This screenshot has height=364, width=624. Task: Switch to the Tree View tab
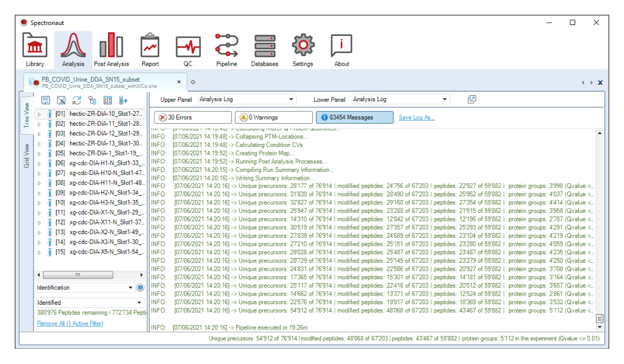coord(27,115)
